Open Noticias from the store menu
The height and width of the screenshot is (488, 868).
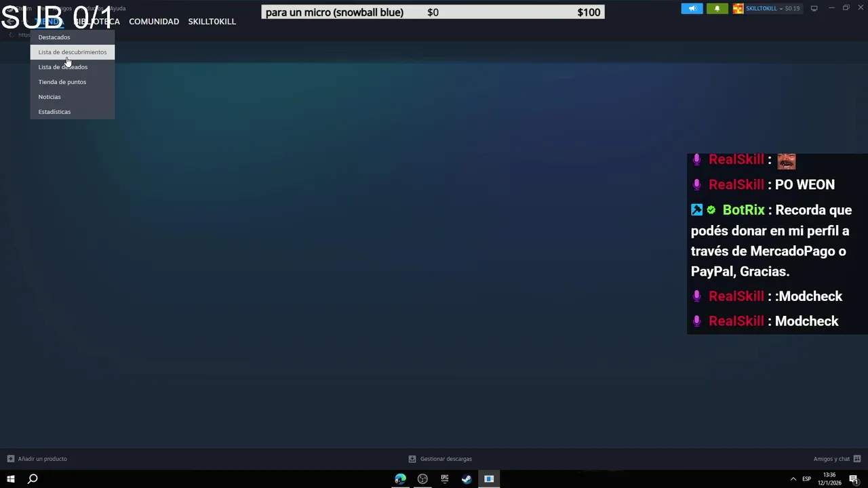[x=72, y=97]
